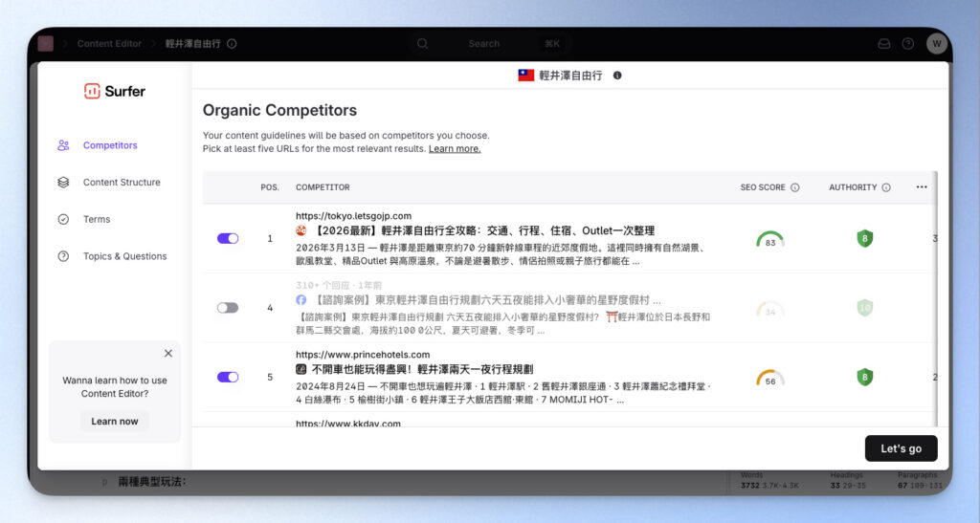Open the princehotels.com result title link

click(422, 369)
